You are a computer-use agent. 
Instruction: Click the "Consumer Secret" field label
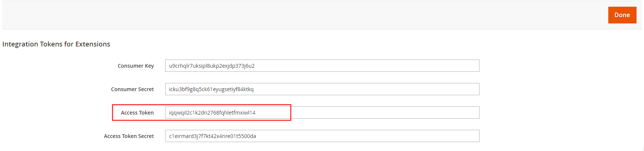click(132, 89)
